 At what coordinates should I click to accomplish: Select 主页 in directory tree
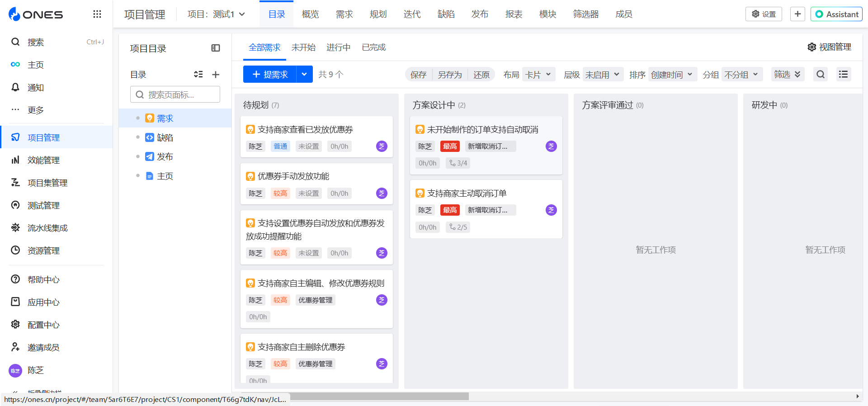175,176
